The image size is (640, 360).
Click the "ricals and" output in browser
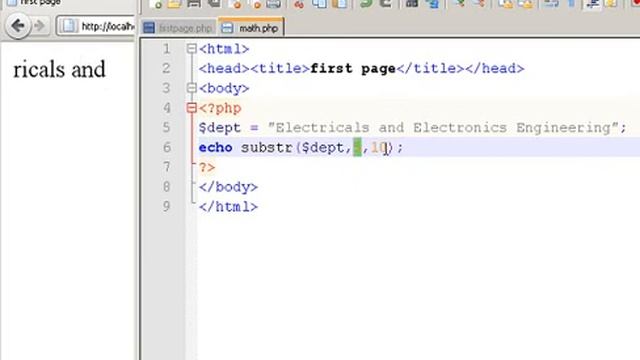(59, 69)
